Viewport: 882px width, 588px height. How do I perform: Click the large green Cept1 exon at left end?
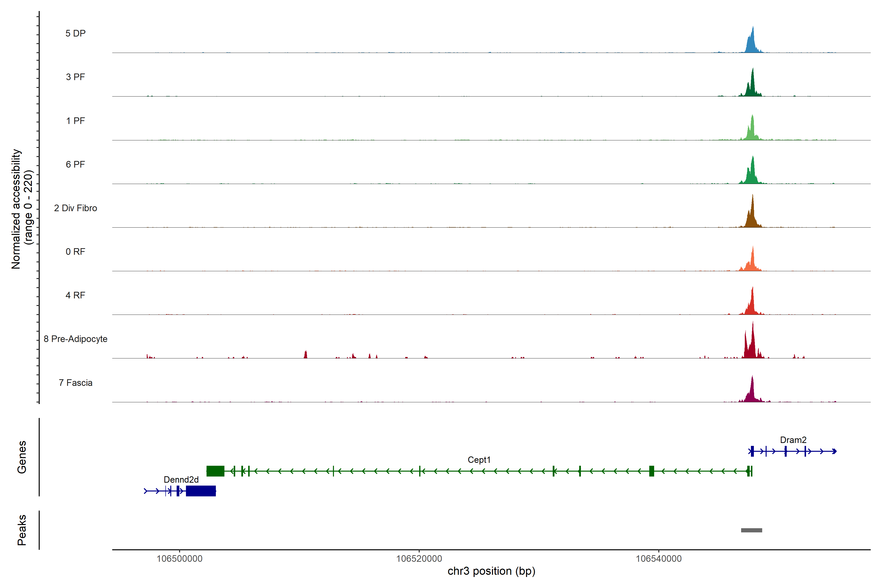coord(215,471)
